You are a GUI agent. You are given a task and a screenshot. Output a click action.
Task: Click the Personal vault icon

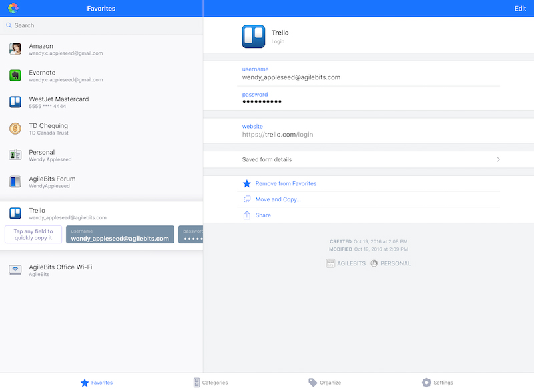(374, 263)
